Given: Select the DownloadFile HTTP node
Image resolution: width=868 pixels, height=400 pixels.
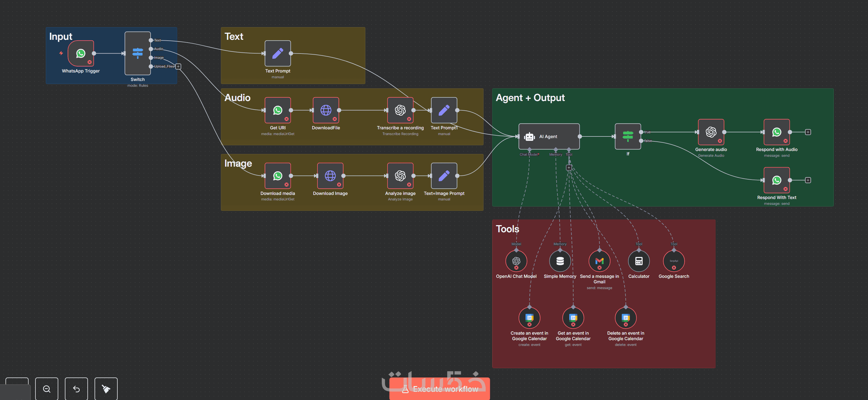Looking at the screenshot, I should click(325, 110).
